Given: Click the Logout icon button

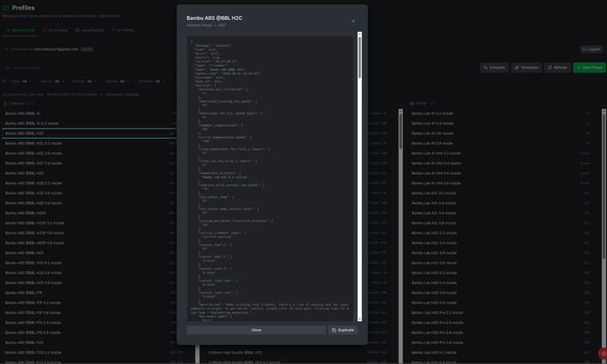Looking at the screenshot, I should (585, 49).
